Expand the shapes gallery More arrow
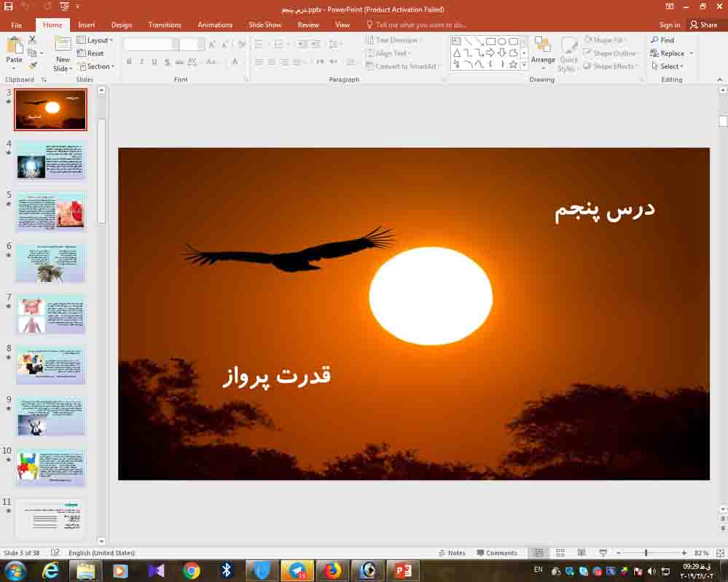728x582 pixels. (x=524, y=65)
